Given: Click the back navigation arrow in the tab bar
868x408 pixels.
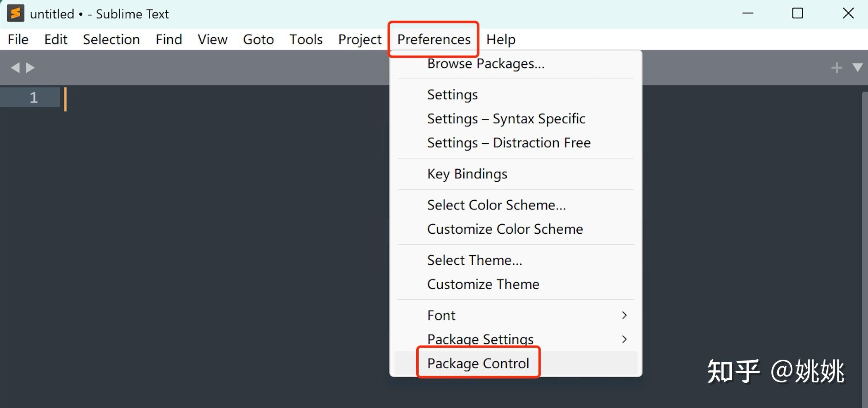Looking at the screenshot, I should point(15,67).
